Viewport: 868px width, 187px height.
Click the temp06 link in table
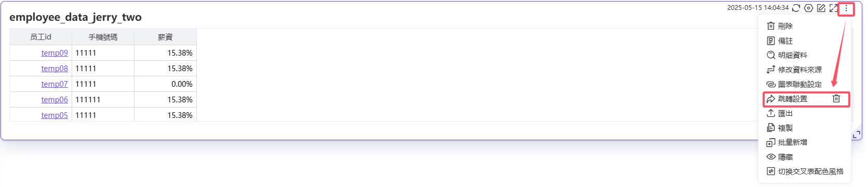(55, 100)
